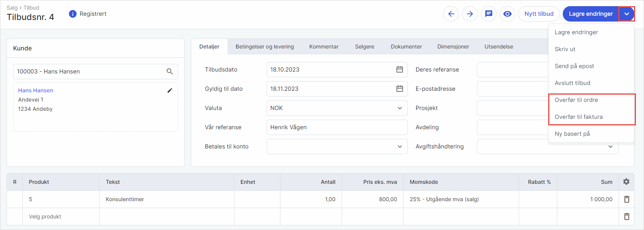Choose Overfør til faktura menu option

click(x=579, y=117)
